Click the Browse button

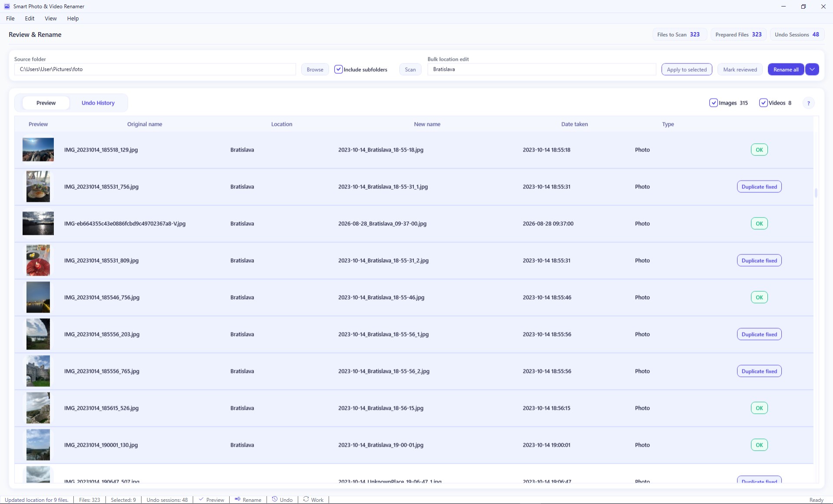[x=315, y=69]
